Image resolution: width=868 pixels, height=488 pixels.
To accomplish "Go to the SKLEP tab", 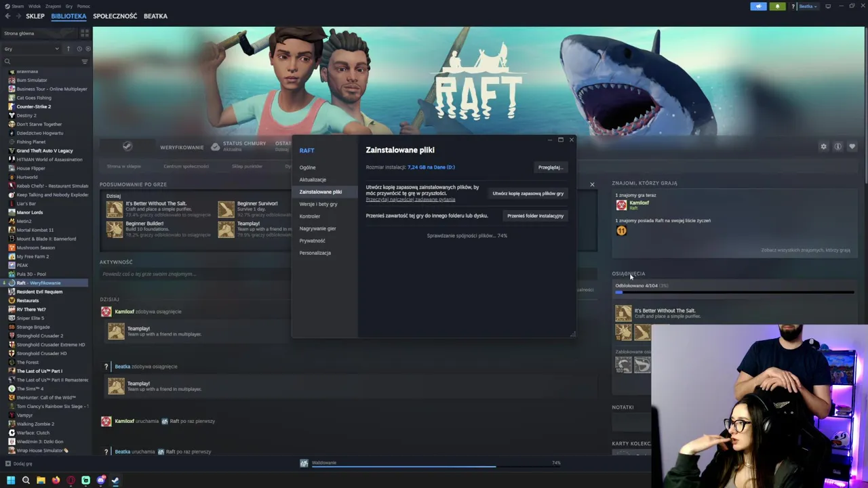I will (35, 16).
